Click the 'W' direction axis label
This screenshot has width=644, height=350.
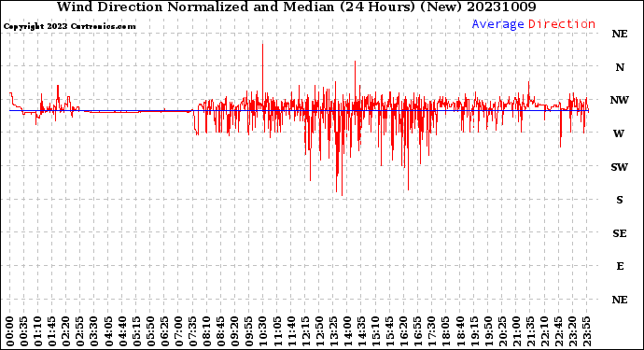click(620, 133)
